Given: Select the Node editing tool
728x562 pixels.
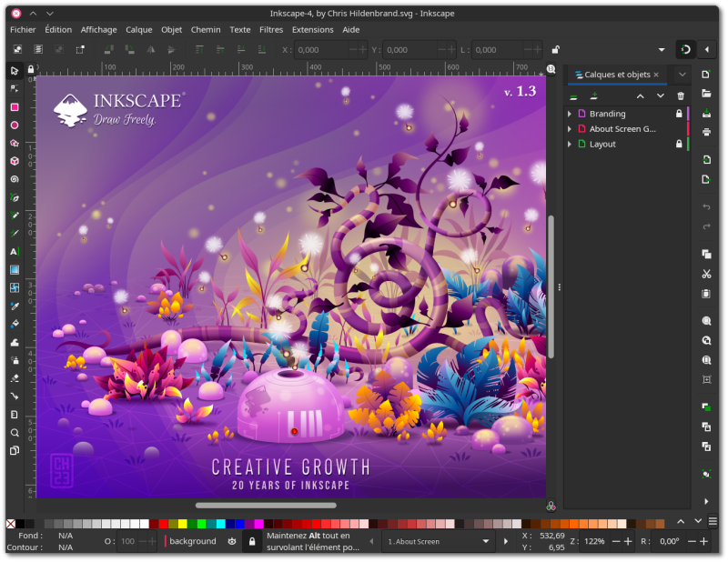Looking at the screenshot, I should point(15,88).
